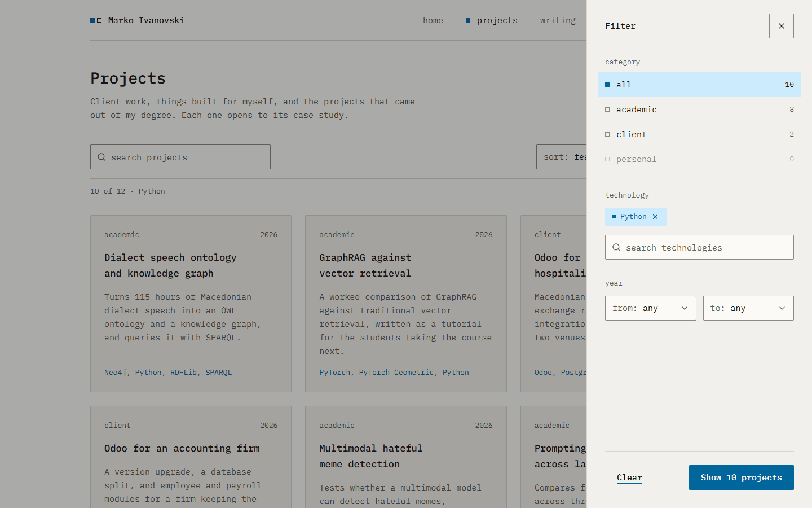812x508 pixels.
Task: Go to the home page
Action: [433, 20]
